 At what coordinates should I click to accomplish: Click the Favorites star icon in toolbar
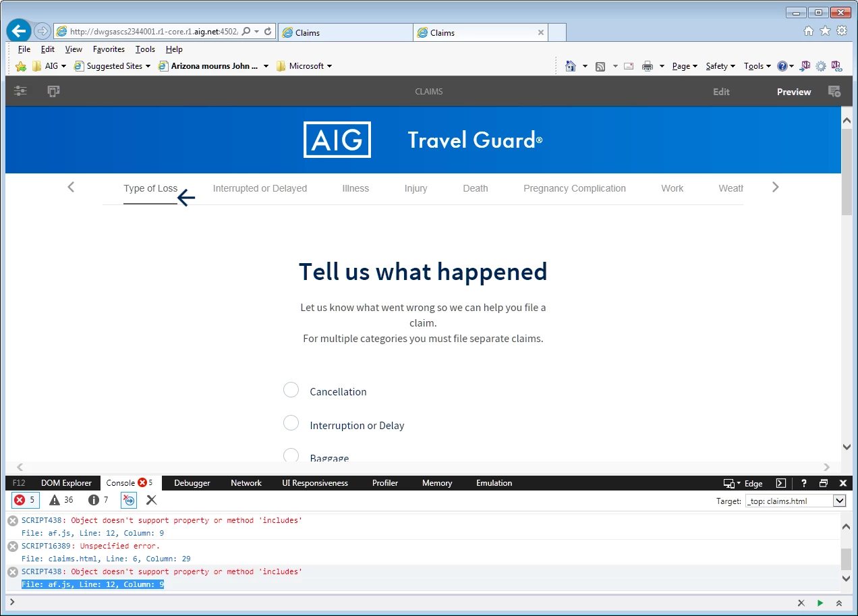point(21,66)
